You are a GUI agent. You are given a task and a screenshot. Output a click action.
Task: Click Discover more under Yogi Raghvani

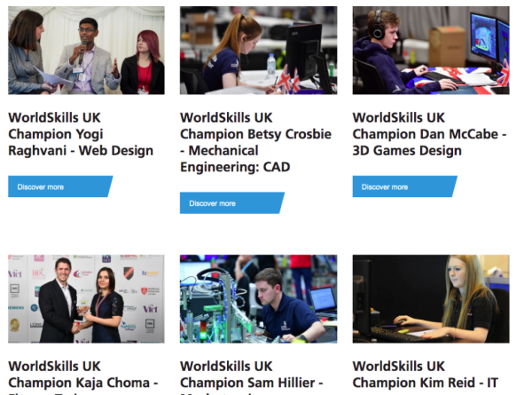pyautogui.click(x=60, y=186)
